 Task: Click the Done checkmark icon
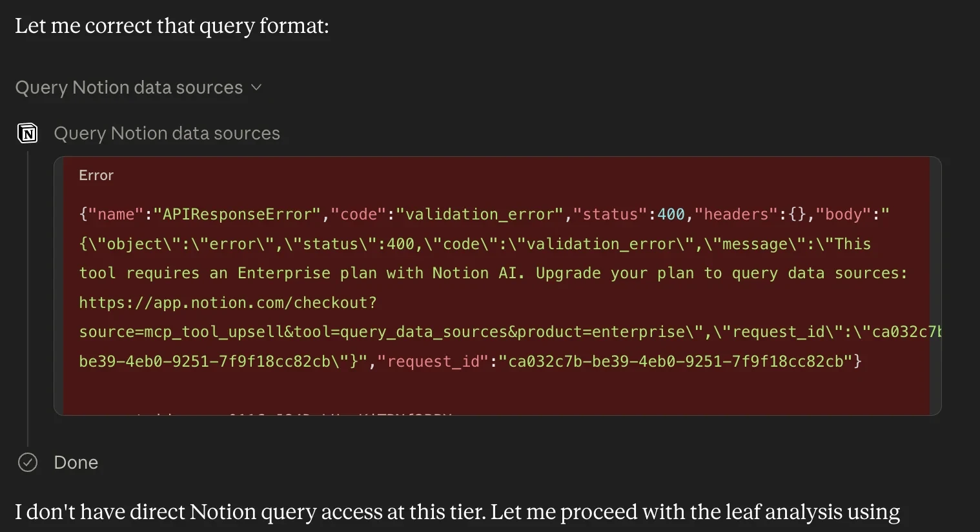point(28,462)
